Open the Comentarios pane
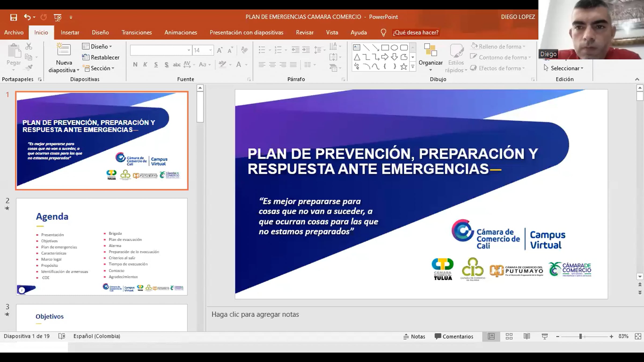Screen dimensions: 644x362 [454, 337]
